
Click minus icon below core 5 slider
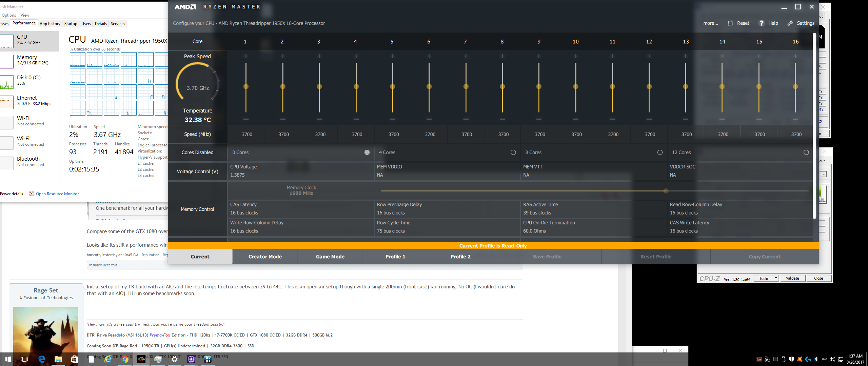[x=392, y=119]
